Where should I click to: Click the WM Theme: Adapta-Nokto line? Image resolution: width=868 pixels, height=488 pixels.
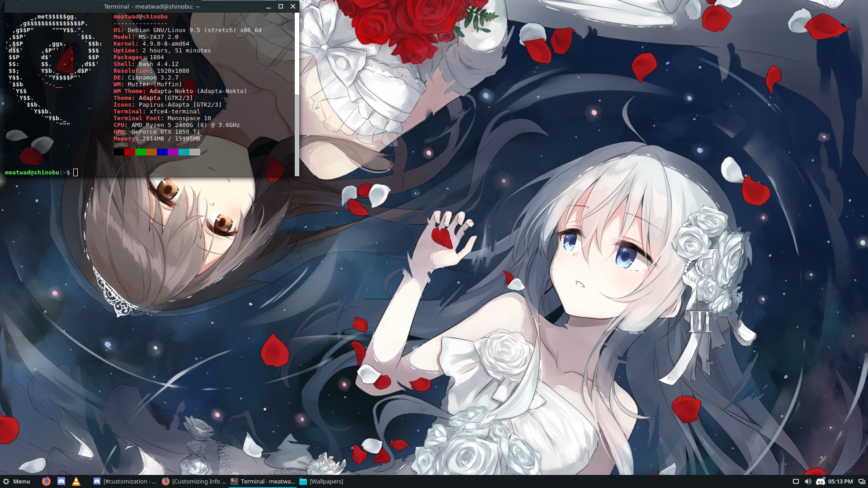point(180,91)
